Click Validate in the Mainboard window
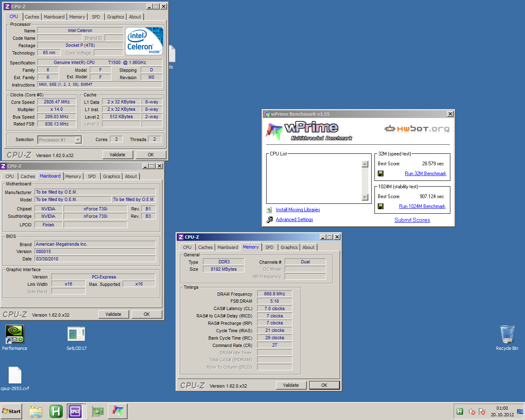525x420 pixels. [x=113, y=314]
